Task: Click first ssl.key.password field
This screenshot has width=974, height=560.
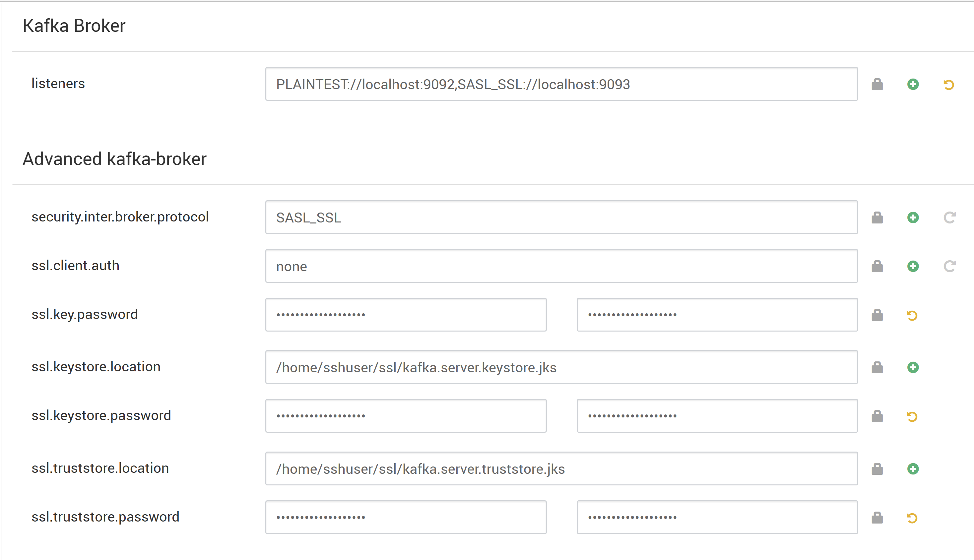Action: [406, 315]
